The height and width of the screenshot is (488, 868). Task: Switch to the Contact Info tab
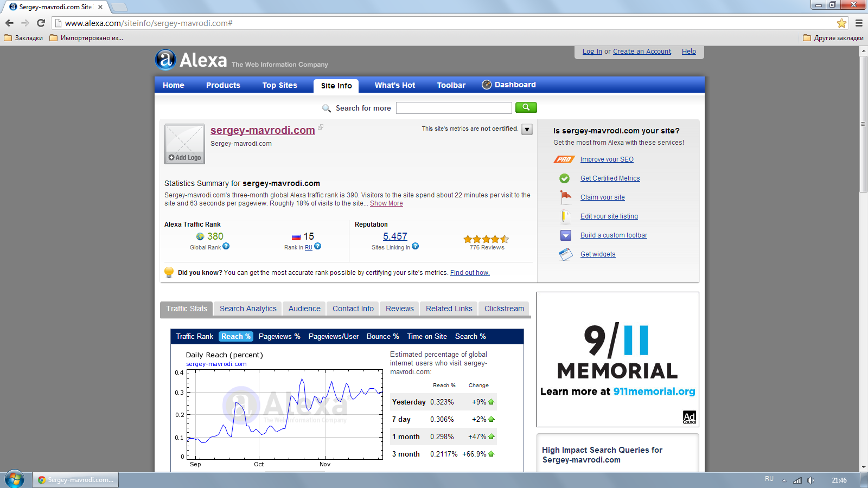(x=353, y=309)
